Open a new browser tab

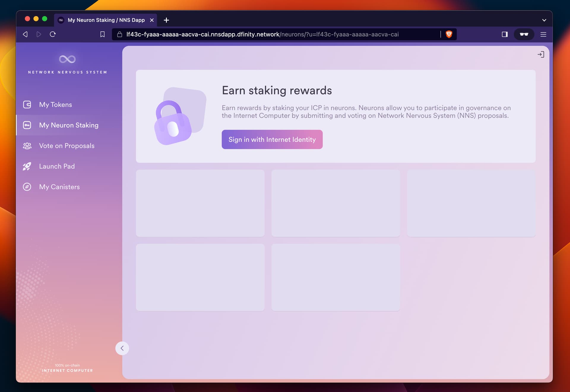tap(166, 20)
